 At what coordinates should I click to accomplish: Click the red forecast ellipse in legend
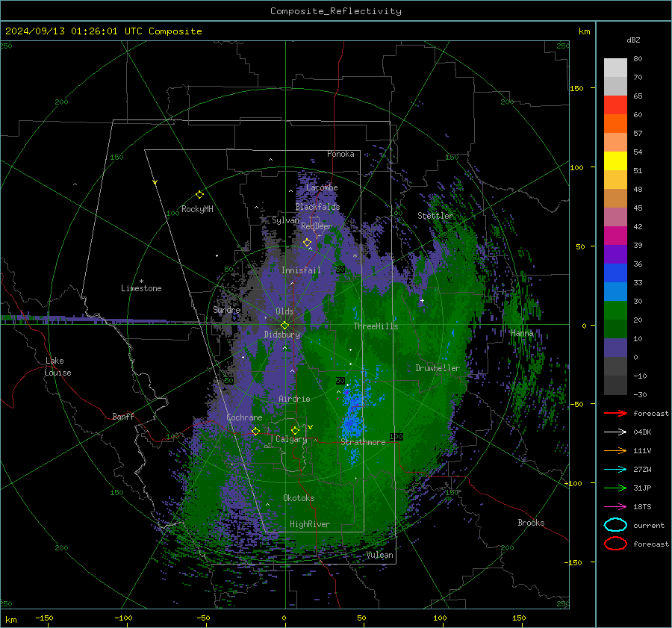[615, 544]
